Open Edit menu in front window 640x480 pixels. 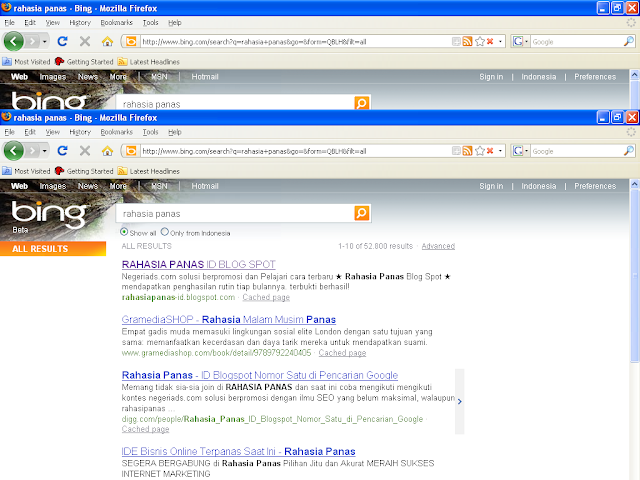point(30,132)
